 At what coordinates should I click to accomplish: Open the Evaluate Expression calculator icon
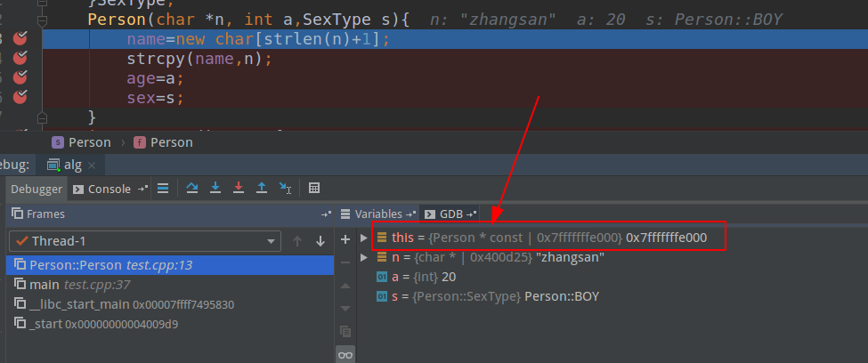pyautogui.click(x=314, y=188)
